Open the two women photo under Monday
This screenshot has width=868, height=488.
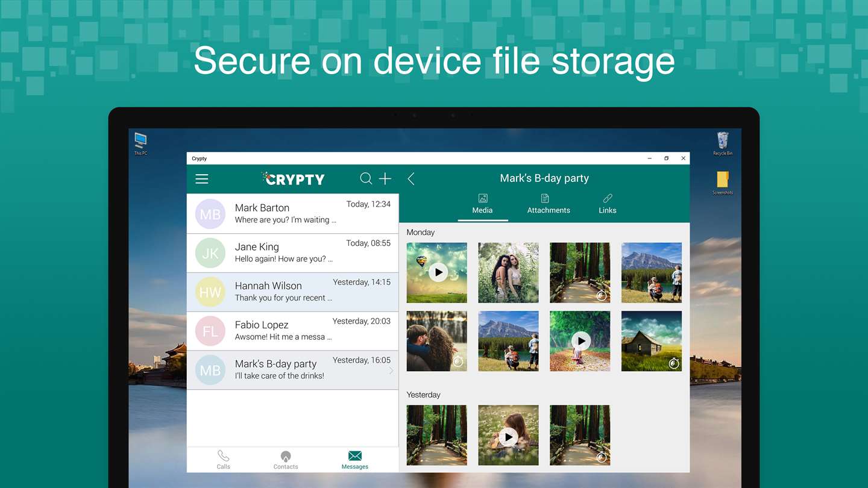coord(509,272)
